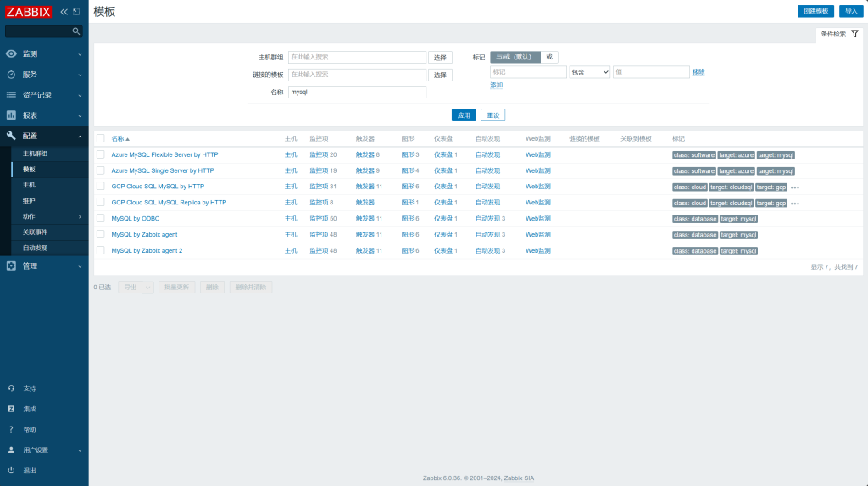Image resolution: width=868 pixels, height=486 pixels.
Task: Click the bar chart icon for Reports
Action: (x=11, y=115)
